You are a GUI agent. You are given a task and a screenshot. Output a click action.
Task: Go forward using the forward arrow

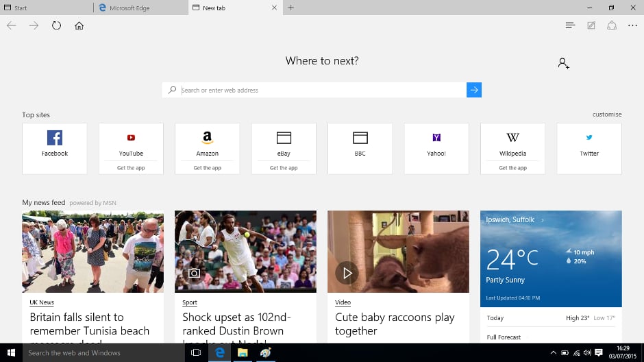(x=34, y=25)
